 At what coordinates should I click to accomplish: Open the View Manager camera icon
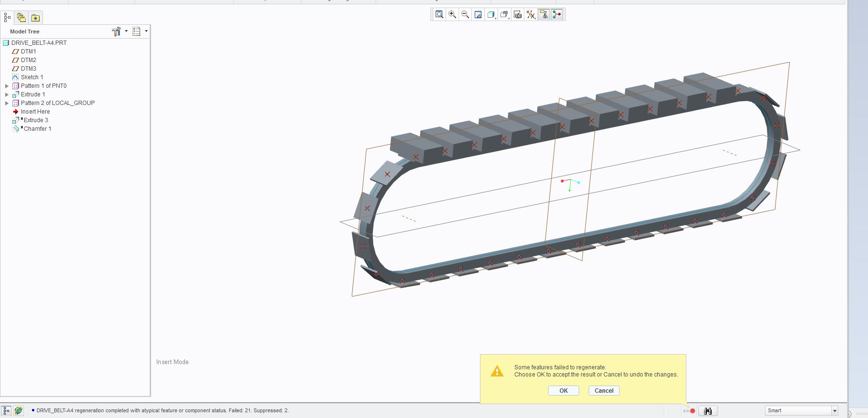518,15
